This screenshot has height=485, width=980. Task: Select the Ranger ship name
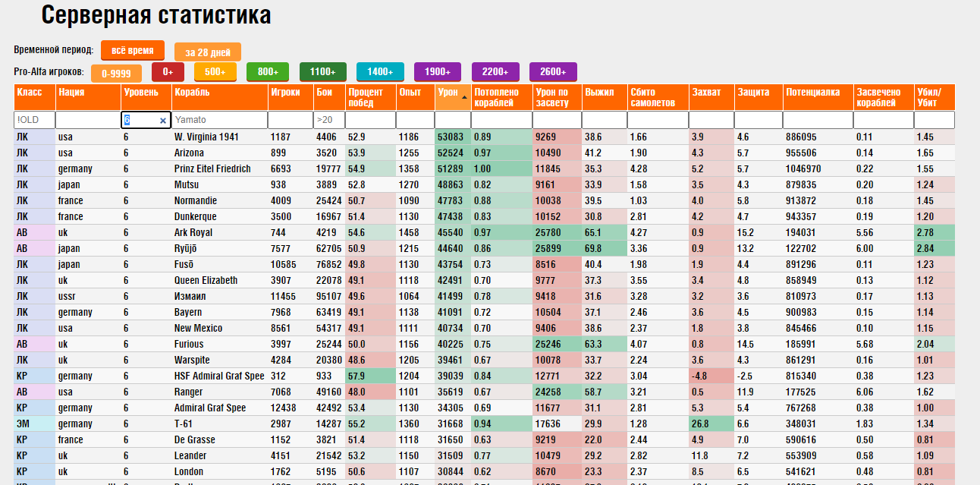click(189, 392)
